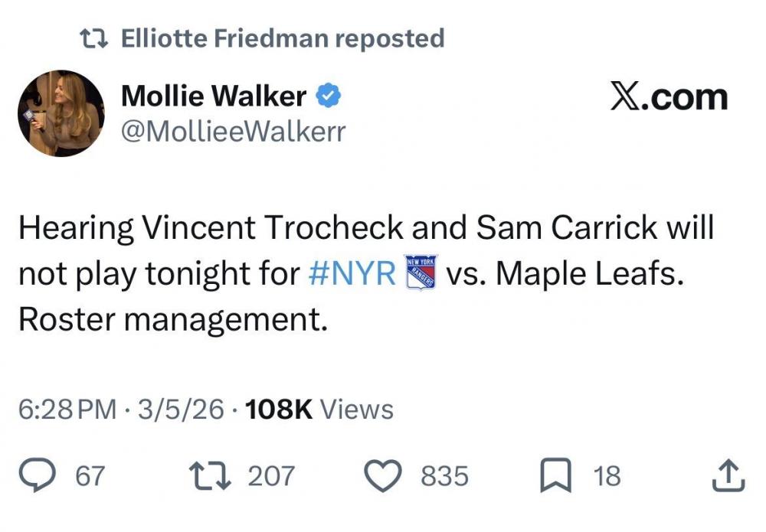Click the 67 replies count
Image resolution: width=766 pixels, height=532 pixels.
click(x=89, y=476)
